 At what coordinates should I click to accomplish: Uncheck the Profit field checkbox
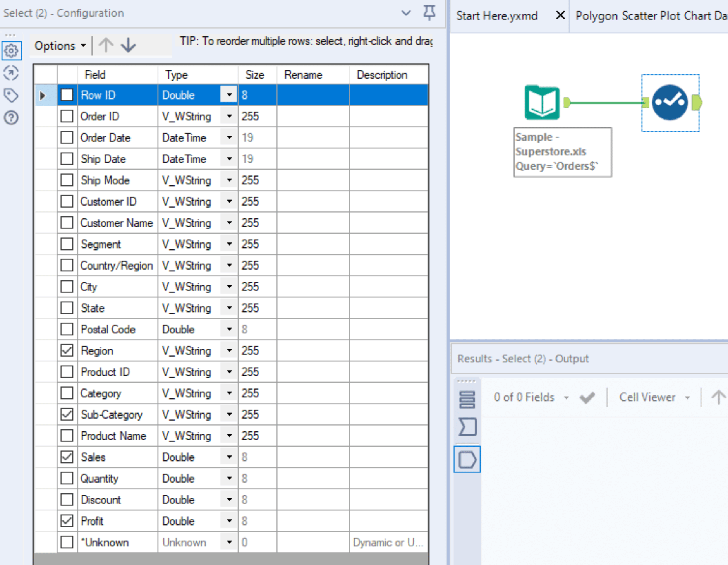pyautogui.click(x=67, y=521)
